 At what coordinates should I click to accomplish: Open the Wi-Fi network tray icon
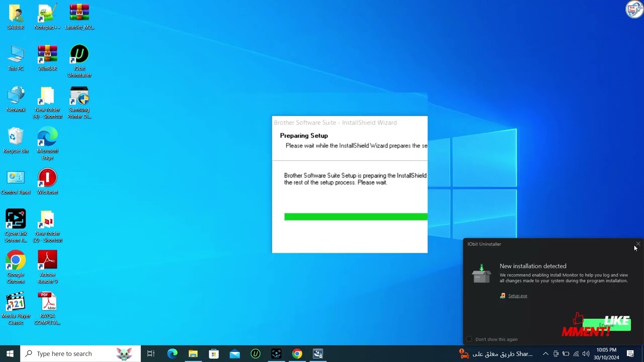[576, 354]
